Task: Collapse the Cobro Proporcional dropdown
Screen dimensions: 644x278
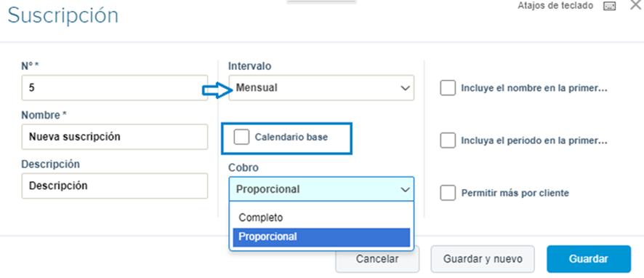Action: coord(321,189)
